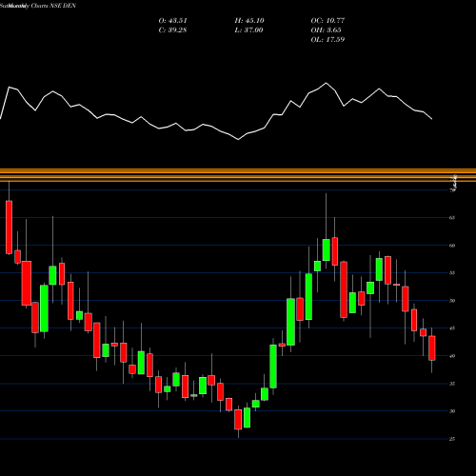Click the 40 price axis label
The height and width of the screenshot is (476, 476).
pyautogui.click(x=452, y=356)
